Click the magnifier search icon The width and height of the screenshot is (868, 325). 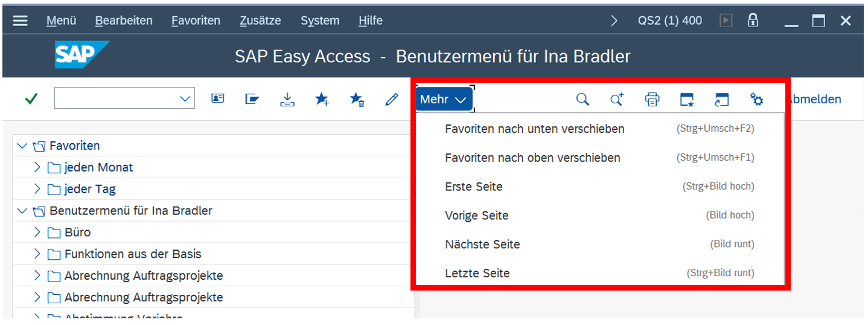[x=582, y=99]
